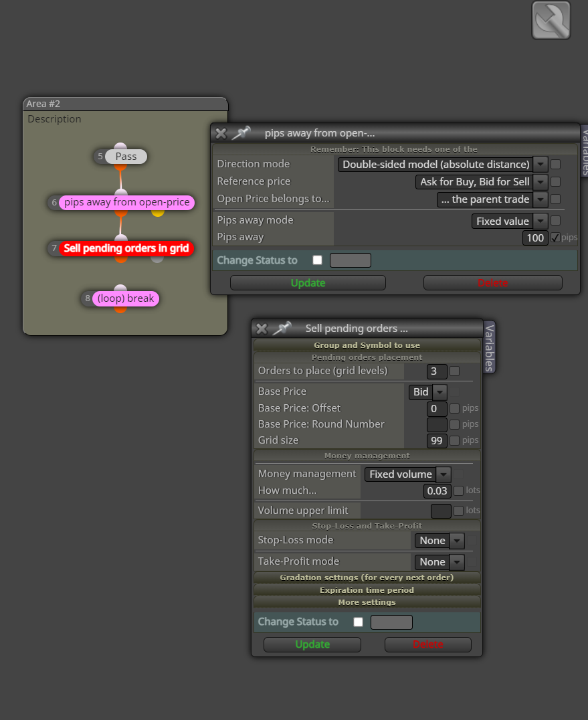The height and width of the screenshot is (720, 588).
Task: Toggle Reference price variable checkbox
Action: coord(555,181)
